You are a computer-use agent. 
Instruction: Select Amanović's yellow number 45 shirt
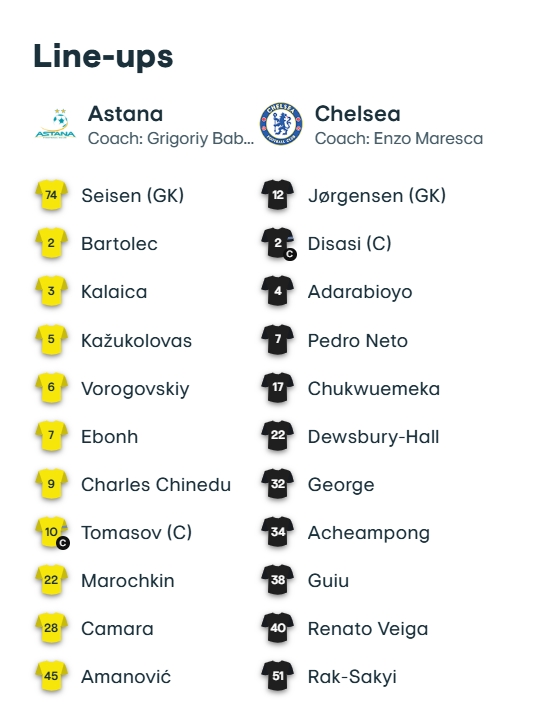[51, 676]
